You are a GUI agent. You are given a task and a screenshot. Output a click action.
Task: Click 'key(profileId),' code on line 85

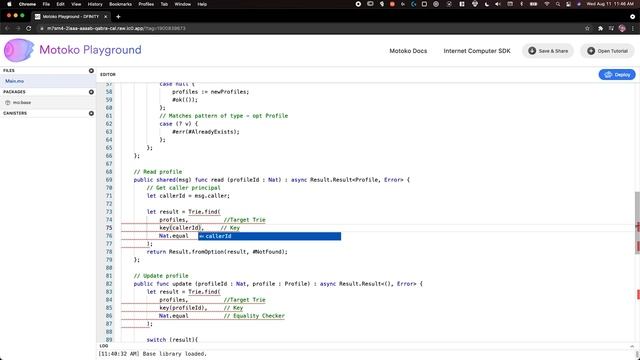point(183,308)
